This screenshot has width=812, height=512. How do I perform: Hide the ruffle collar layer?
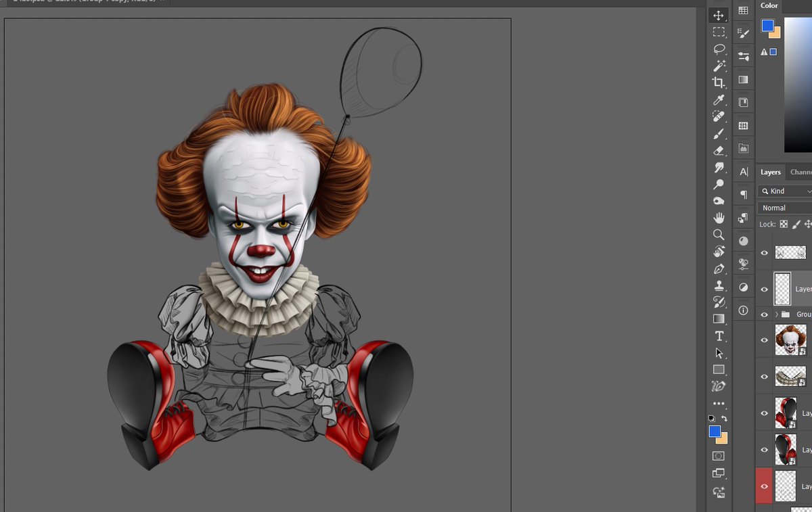[x=765, y=377]
